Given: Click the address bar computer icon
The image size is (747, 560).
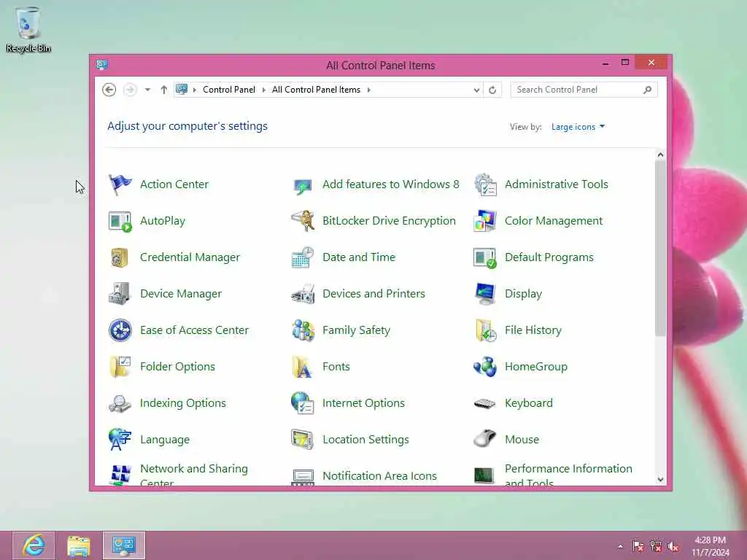Looking at the screenshot, I should (182, 89).
